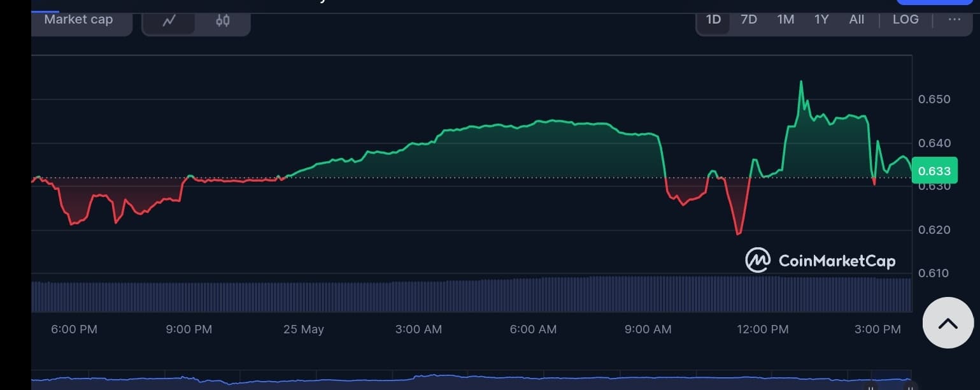Click the 6:00 AM time label
Screen dimensions: 980x390
534,329
